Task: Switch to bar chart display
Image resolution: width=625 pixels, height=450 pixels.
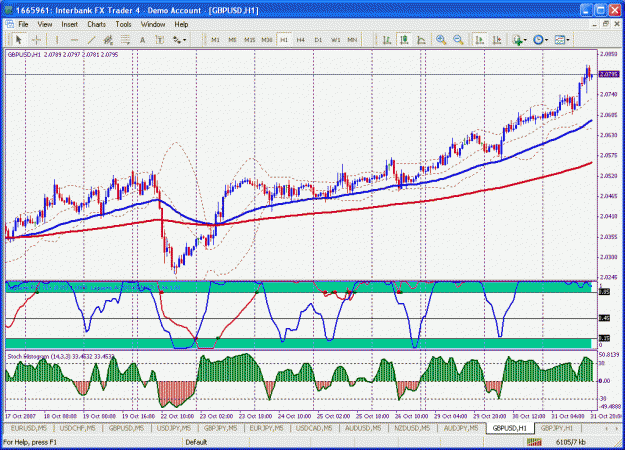Action: coord(387,40)
